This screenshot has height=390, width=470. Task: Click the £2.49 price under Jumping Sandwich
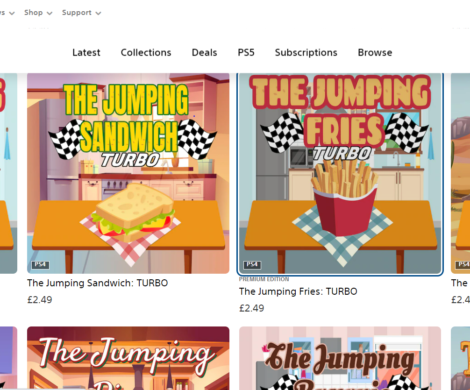[40, 300]
